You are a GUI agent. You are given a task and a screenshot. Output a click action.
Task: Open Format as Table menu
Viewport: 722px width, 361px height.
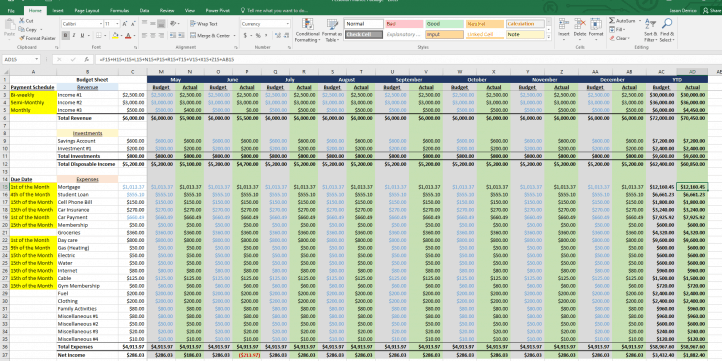(332, 30)
